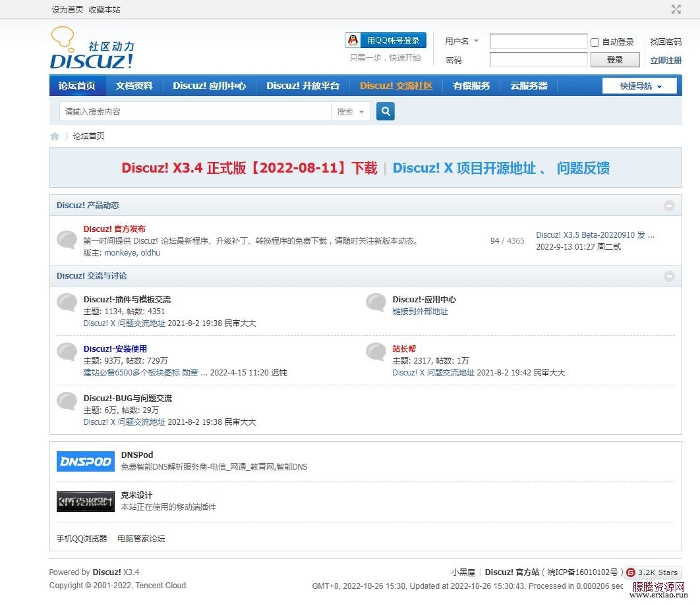Click the Discuz! link after Powered by
The image size is (700, 606).
pos(107,572)
